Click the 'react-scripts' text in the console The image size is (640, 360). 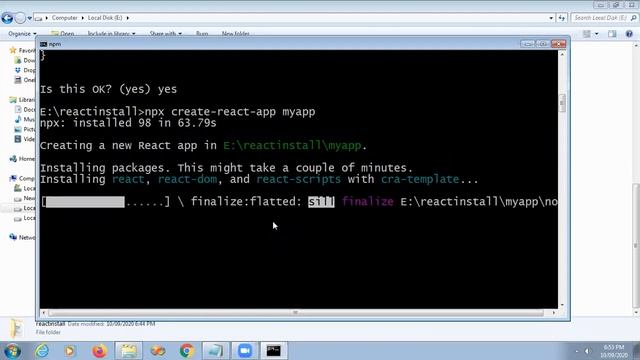coord(298,179)
